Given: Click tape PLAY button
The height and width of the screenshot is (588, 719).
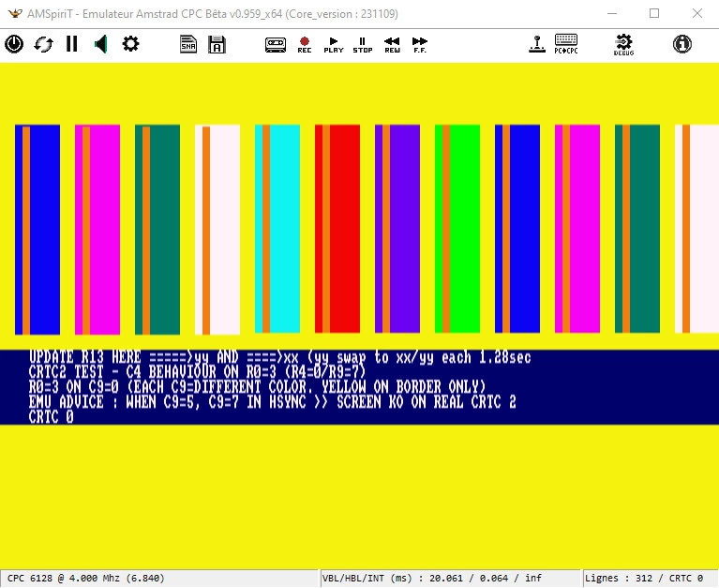Looking at the screenshot, I should 334,45.
